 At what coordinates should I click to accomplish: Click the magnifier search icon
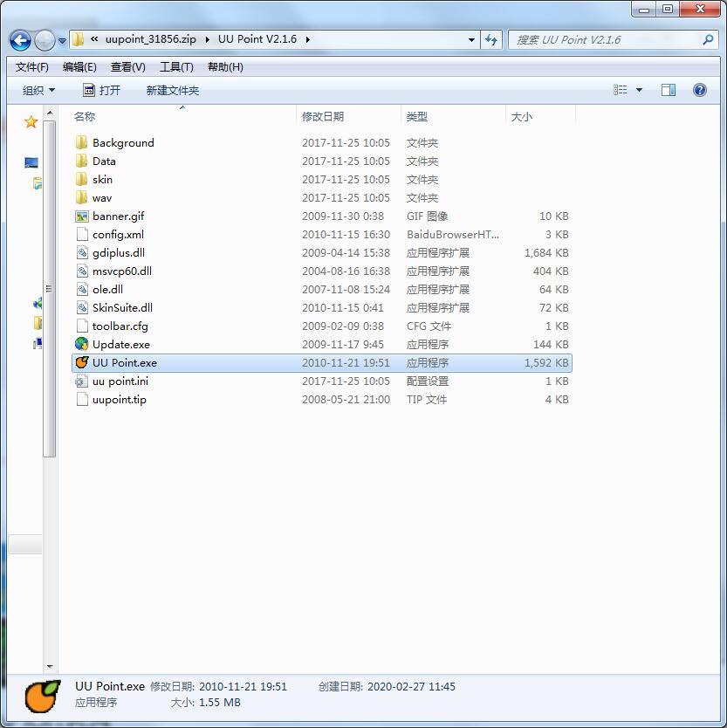(x=708, y=40)
